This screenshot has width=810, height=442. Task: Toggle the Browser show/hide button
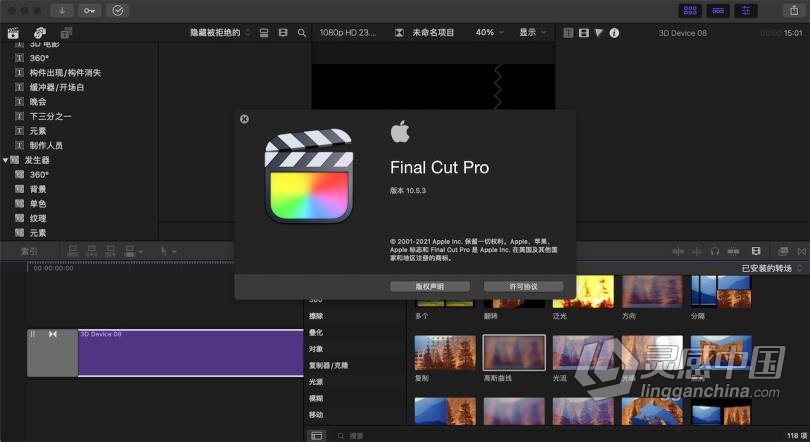690,10
